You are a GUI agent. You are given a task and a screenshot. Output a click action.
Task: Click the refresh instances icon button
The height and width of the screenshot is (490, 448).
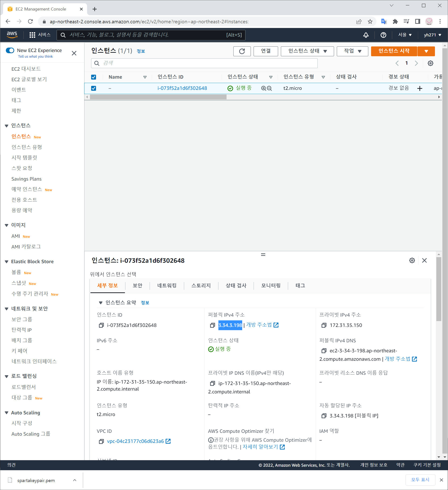242,51
